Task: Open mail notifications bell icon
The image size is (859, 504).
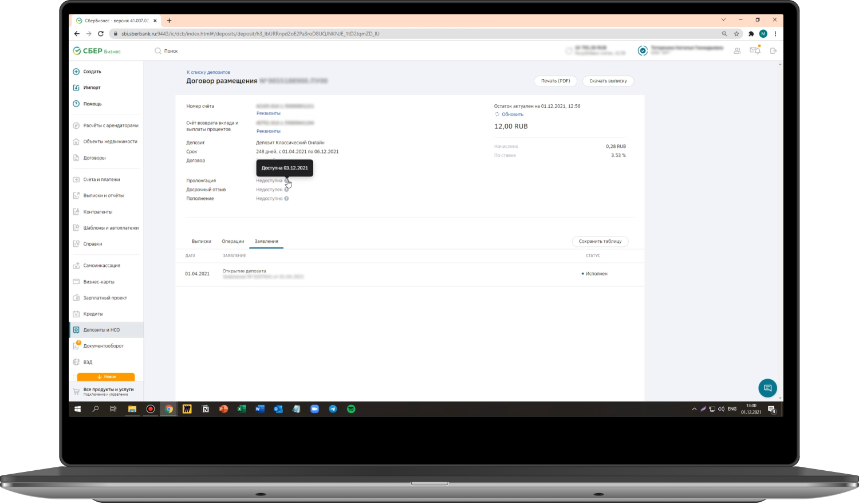Action: pos(755,50)
